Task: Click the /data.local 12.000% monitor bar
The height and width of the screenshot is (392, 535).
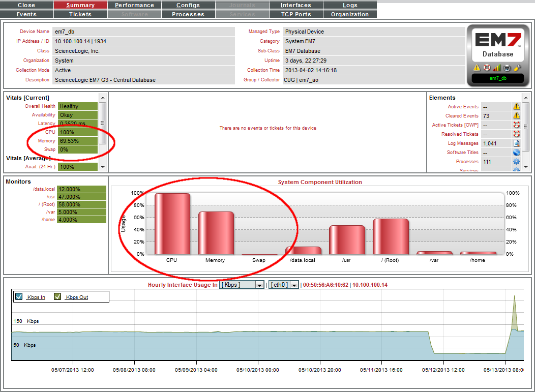Action: 81,189
